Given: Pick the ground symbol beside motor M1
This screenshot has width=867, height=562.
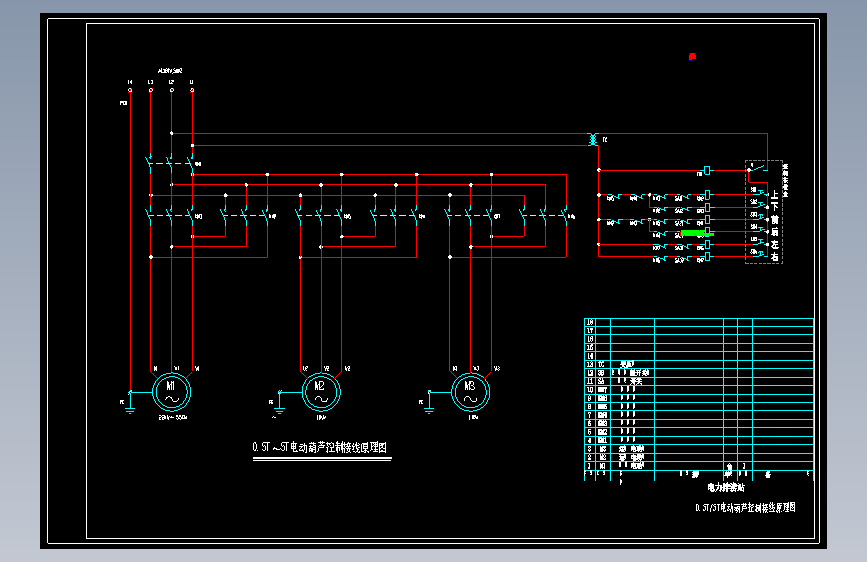Looking at the screenshot, I should pos(130,402).
